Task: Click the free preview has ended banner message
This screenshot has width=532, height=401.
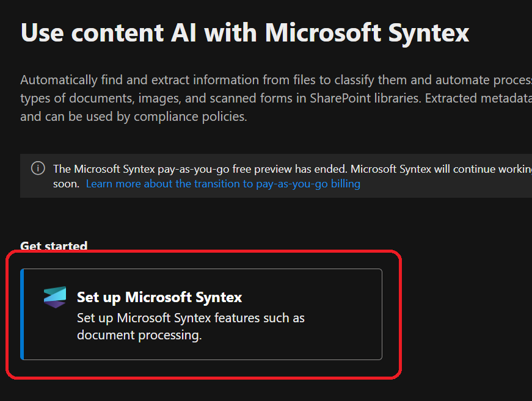Action: [200, 168]
